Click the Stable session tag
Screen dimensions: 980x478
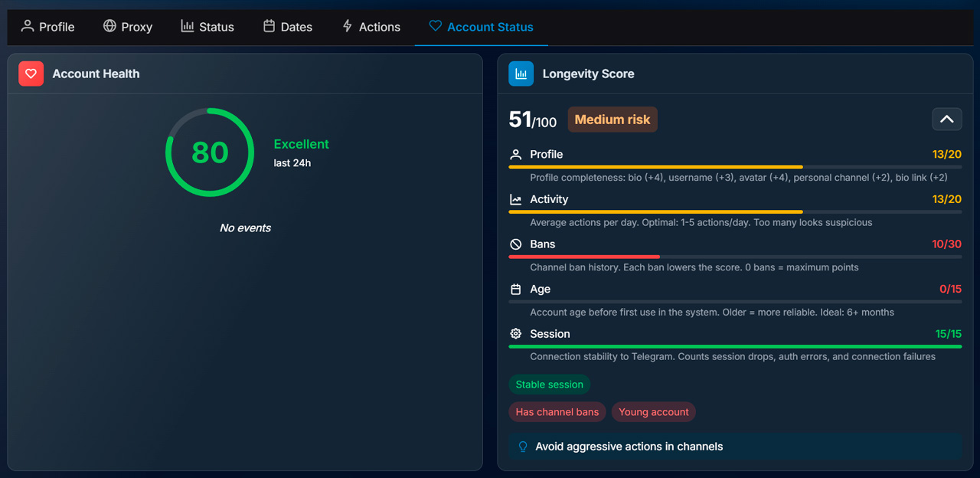(549, 385)
